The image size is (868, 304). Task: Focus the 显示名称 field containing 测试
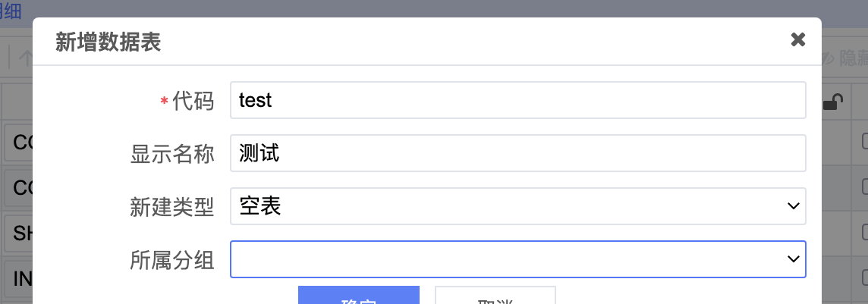(x=517, y=153)
